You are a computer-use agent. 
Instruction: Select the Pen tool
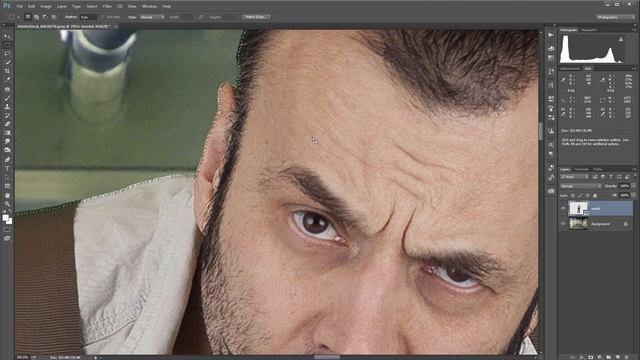click(7, 160)
